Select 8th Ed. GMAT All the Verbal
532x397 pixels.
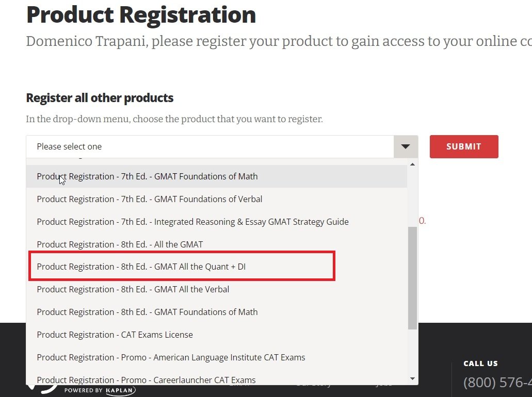(x=133, y=289)
